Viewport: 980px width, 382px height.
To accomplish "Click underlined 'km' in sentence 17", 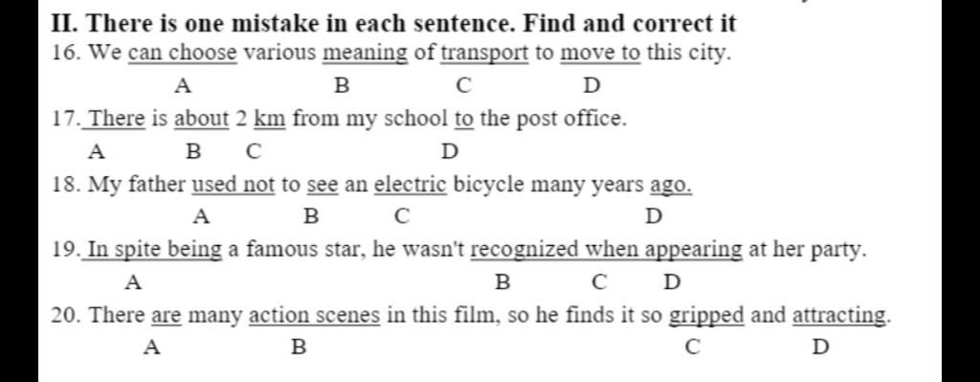I will tap(270, 118).
